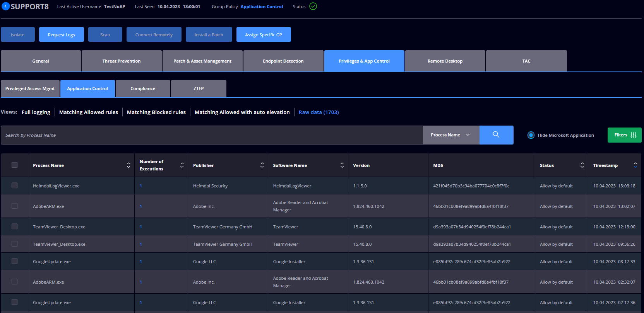The width and height of the screenshot is (644, 313).
Task: Open the Compliance subtab
Action: point(143,88)
